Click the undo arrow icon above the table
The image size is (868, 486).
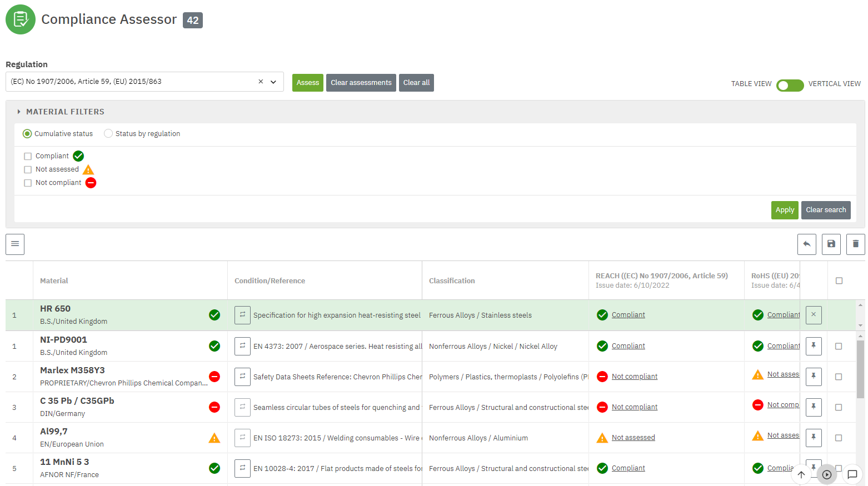[806, 244]
